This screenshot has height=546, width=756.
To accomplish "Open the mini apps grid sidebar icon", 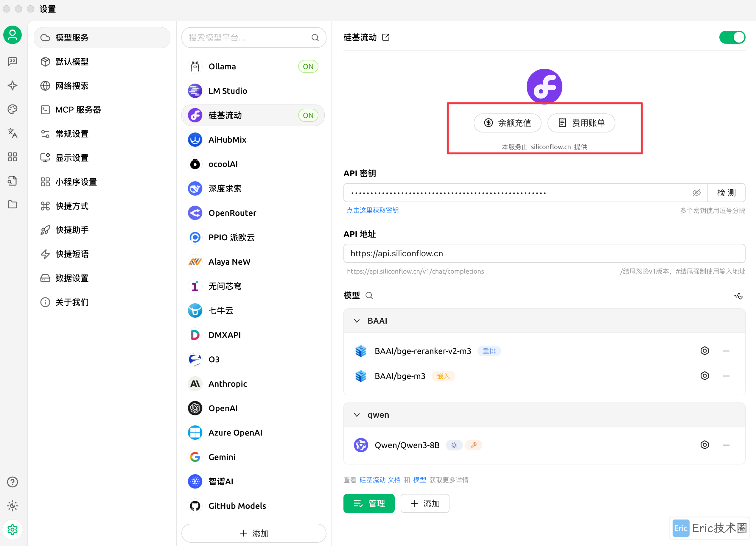I will click(12, 157).
